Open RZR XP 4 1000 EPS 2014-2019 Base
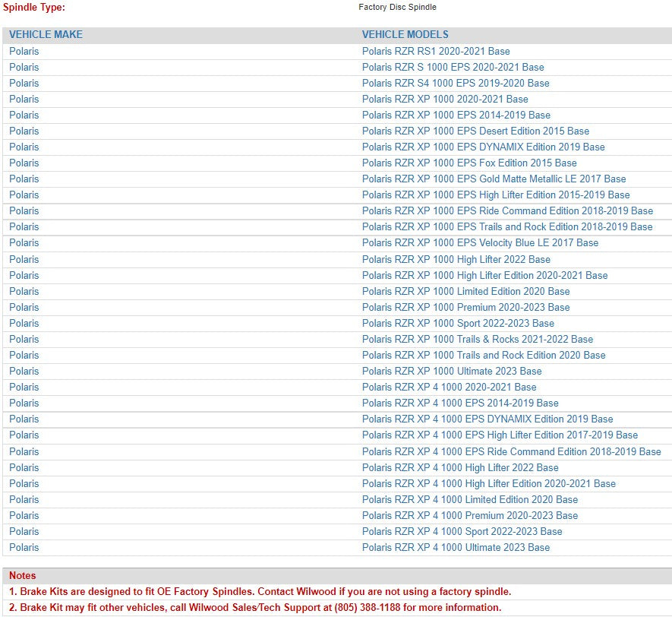 (460, 403)
